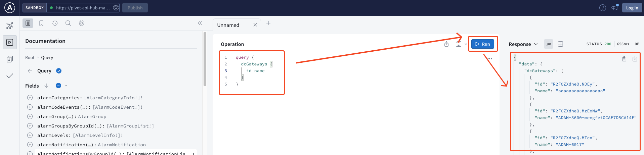Add alarmGroupsByGroupId field with plus icon
This screenshot has height=155, width=644.
tap(30, 126)
